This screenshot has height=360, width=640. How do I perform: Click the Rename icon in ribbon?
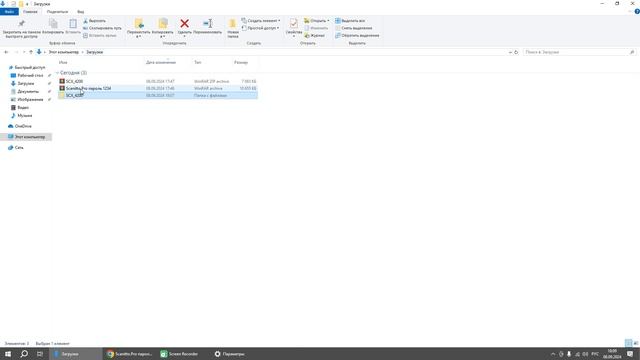(208, 24)
